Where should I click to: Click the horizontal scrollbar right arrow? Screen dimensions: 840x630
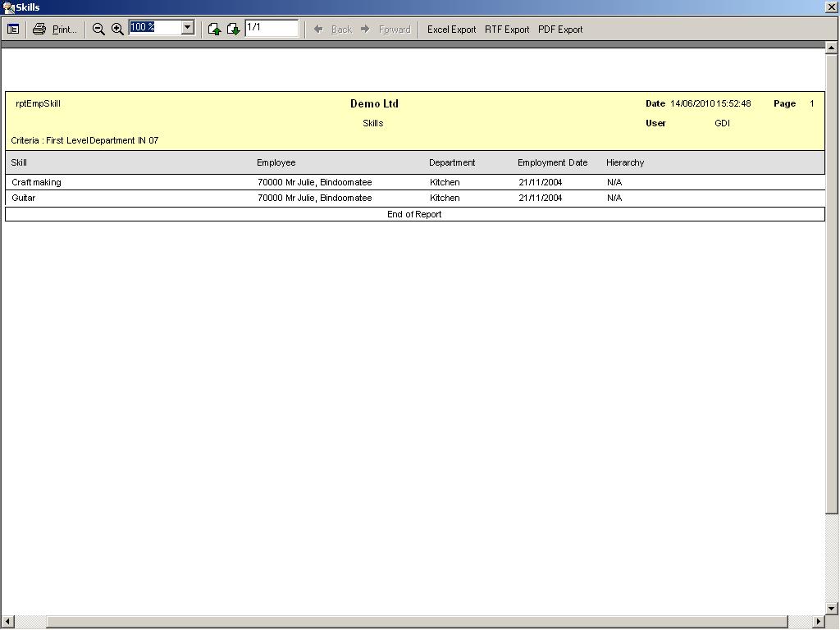click(x=818, y=622)
